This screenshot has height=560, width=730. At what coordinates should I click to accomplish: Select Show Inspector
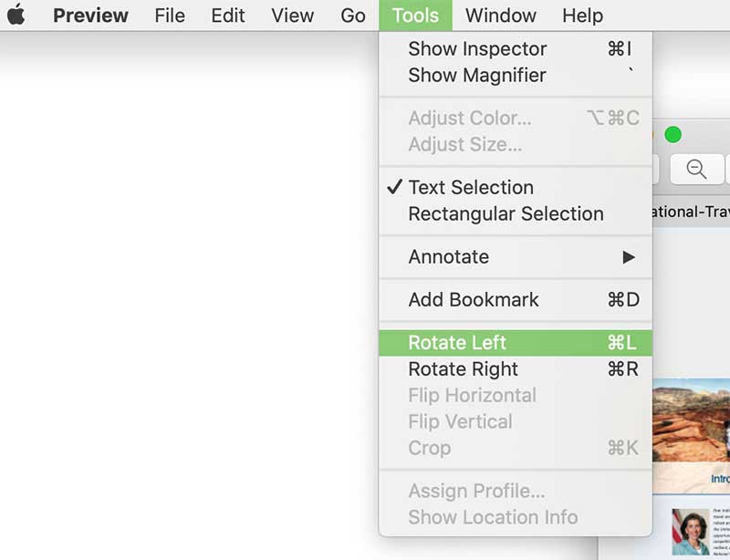coord(477,49)
